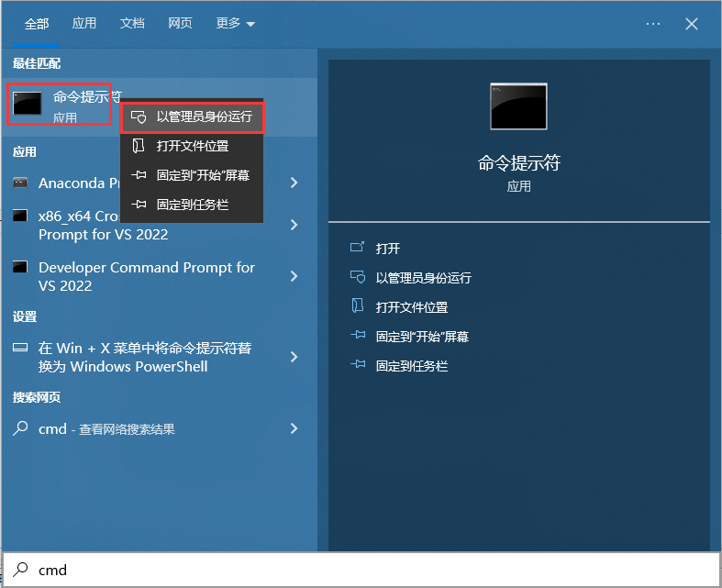722x588 pixels.
Task: Choose 固定到任务栏 in context menu
Action: pyautogui.click(x=192, y=205)
